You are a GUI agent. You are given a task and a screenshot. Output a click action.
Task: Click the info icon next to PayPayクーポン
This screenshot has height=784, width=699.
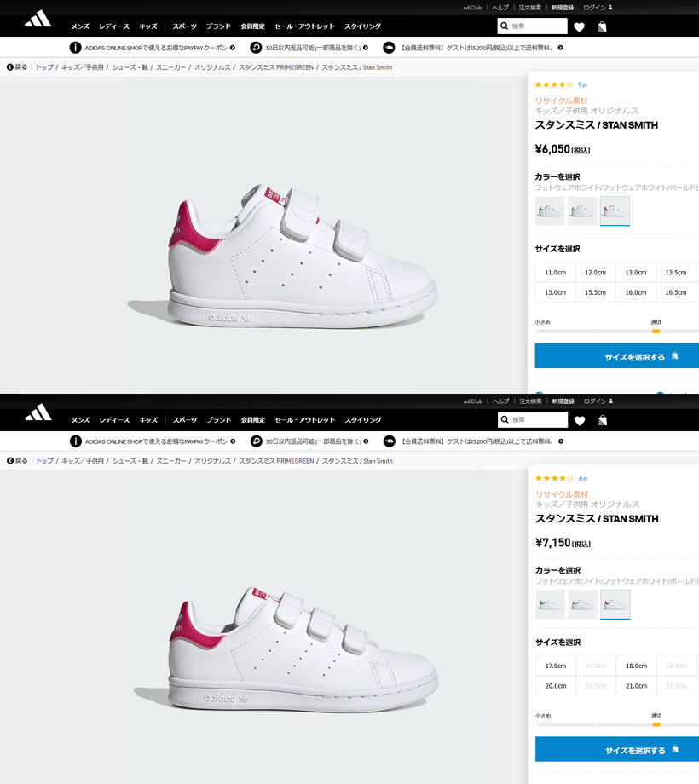(x=75, y=47)
